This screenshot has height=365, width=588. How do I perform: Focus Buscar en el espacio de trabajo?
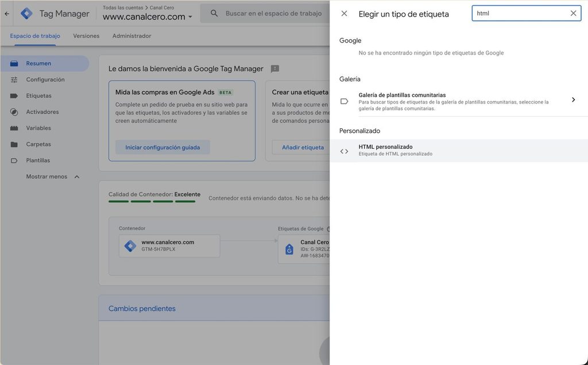[273, 14]
